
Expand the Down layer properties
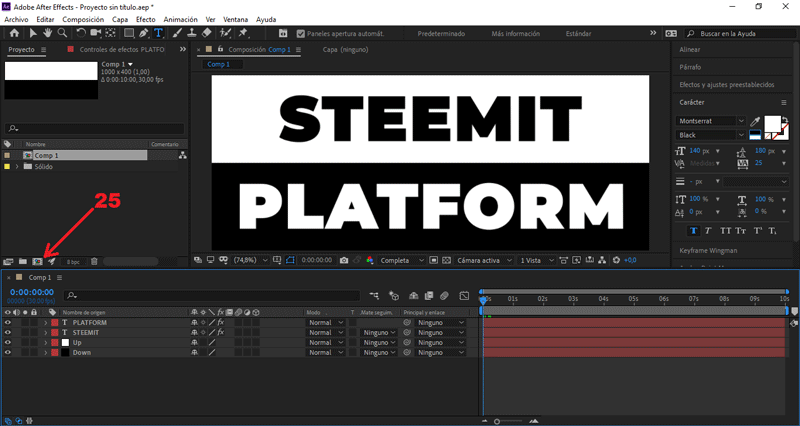(45, 353)
